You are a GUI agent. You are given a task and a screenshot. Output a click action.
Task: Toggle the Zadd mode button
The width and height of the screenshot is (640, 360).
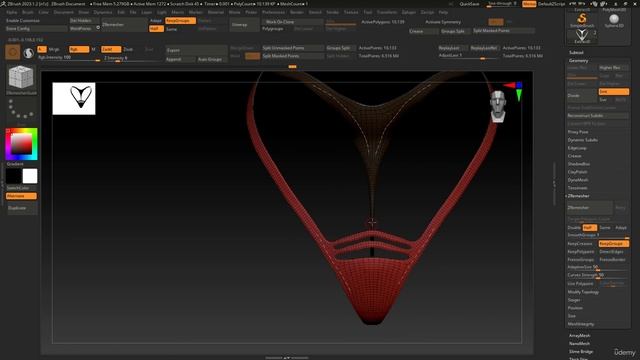(111, 49)
